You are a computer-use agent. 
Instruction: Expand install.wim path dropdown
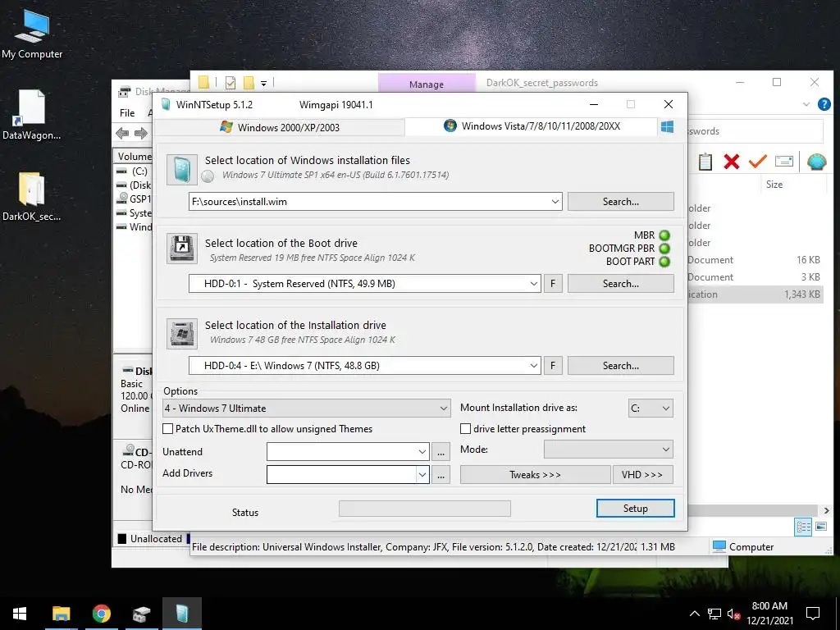[555, 202]
